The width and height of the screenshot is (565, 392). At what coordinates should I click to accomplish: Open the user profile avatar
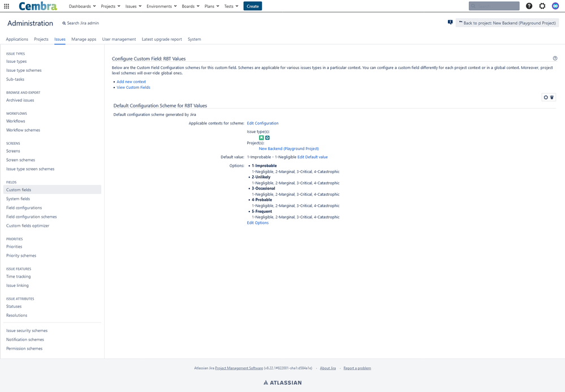(x=555, y=6)
